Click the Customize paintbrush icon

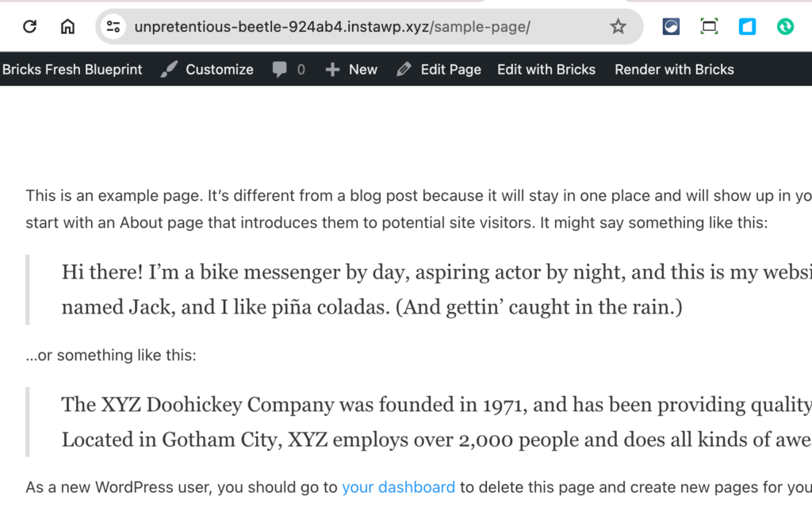click(x=169, y=69)
